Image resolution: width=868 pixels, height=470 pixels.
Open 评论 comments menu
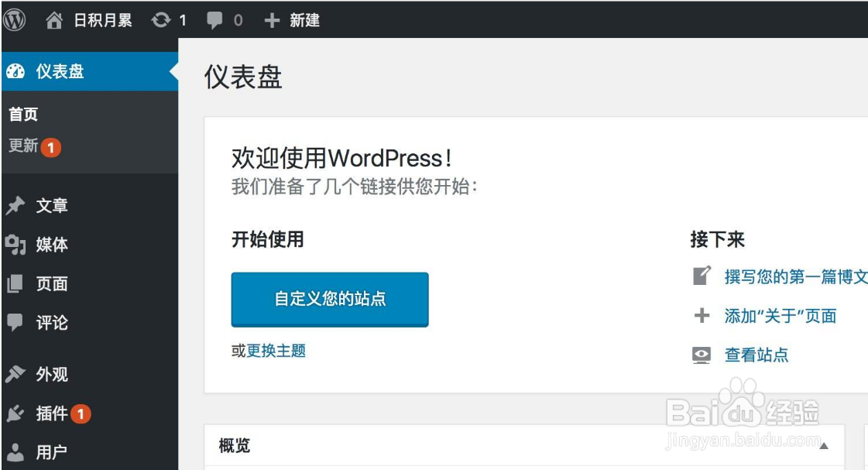click(x=52, y=323)
